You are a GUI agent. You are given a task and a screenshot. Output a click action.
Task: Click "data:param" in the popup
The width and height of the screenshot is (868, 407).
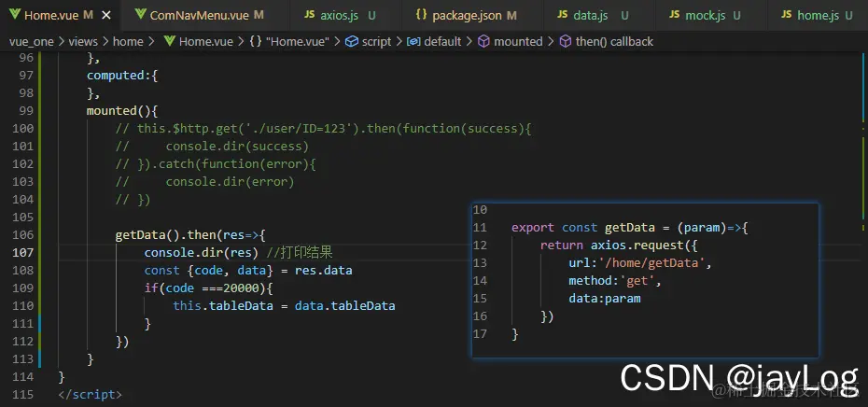[605, 298]
